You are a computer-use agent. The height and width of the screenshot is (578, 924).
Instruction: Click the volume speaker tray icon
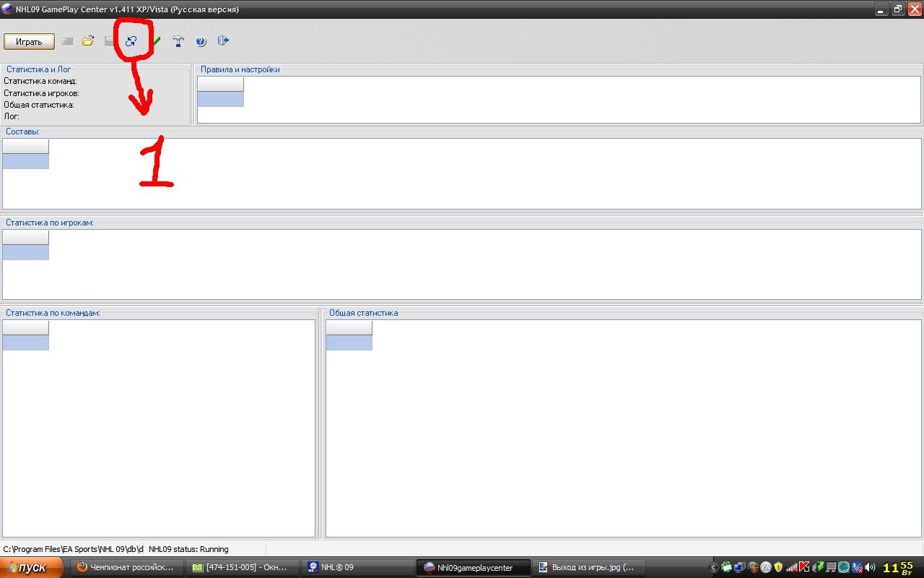pyautogui.click(x=870, y=567)
